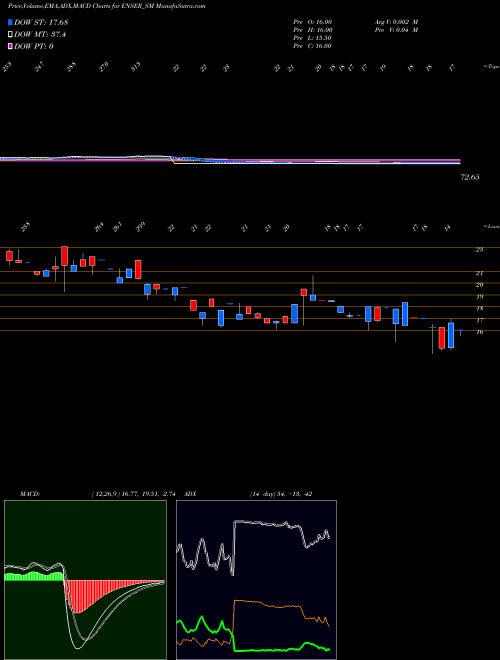This screenshot has height=660, width=500.
Task: Open the ADX indicator chart panel
Action: [x=256, y=580]
